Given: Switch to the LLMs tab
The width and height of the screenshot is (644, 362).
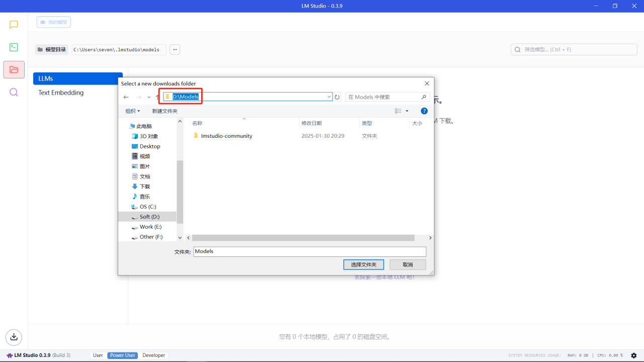Looking at the screenshot, I should coord(78,78).
